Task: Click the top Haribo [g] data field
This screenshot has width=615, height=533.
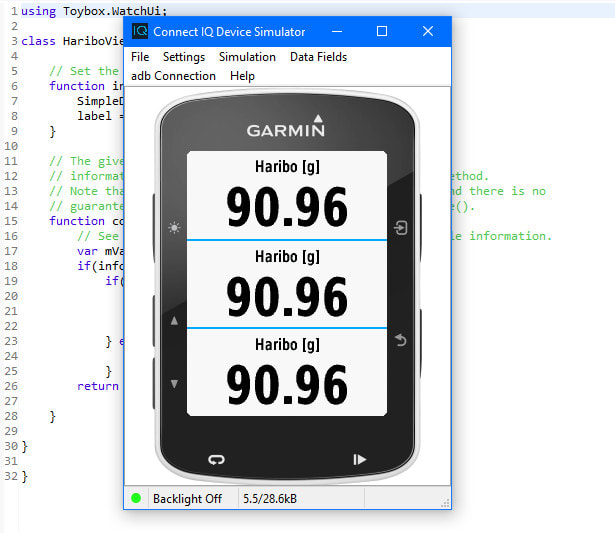Action: coord(287,195)
